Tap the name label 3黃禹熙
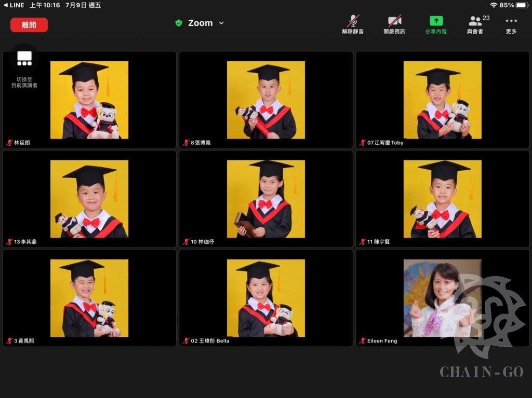Viewport: 532px width, 398px height. pyautogui.click(x=24, y=341)
